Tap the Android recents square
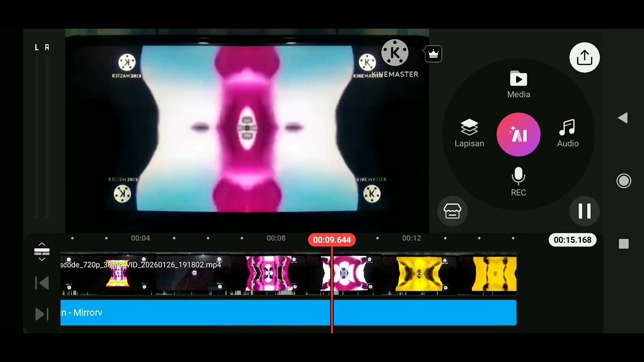The width and height of the screenshot is (644, 362). pos(624,244)
